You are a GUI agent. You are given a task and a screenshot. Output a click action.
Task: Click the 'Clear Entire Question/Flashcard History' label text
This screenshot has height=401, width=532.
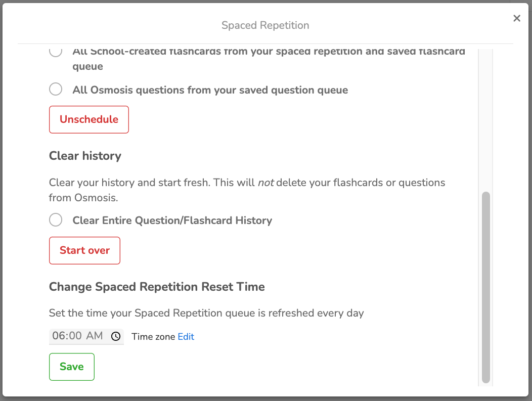172,220
